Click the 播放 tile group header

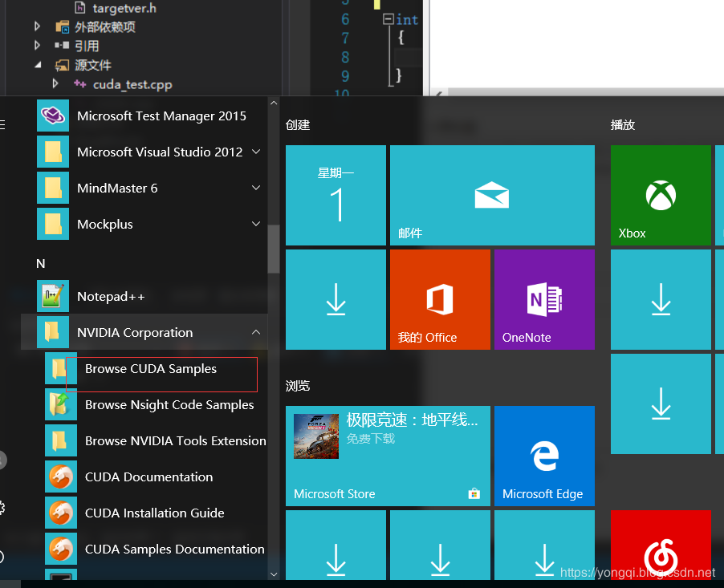point(623,124)
